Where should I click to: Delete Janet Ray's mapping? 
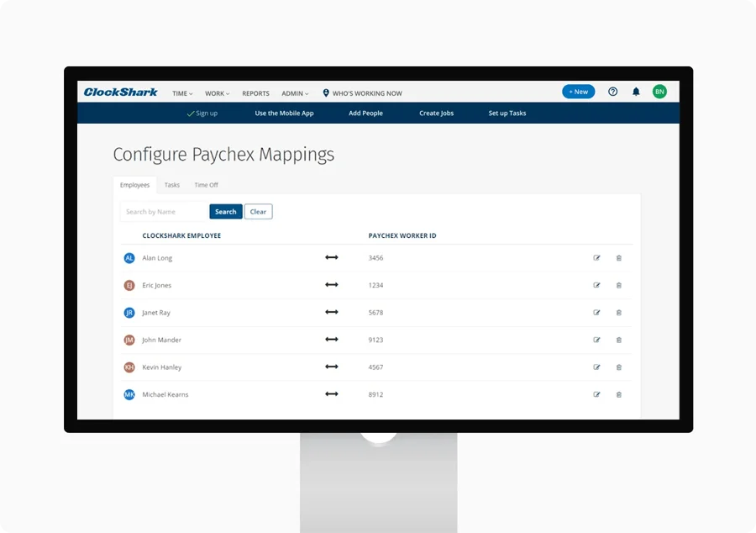pos(618,313)
